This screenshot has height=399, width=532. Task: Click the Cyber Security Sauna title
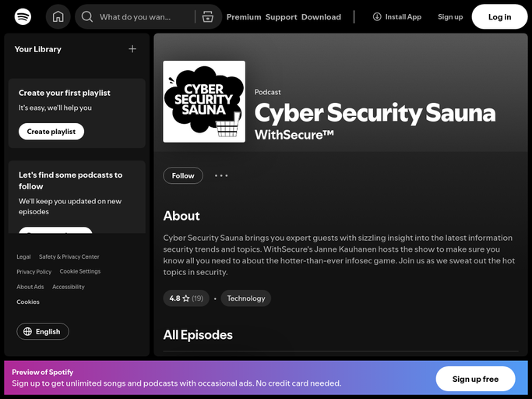point(375,113)
